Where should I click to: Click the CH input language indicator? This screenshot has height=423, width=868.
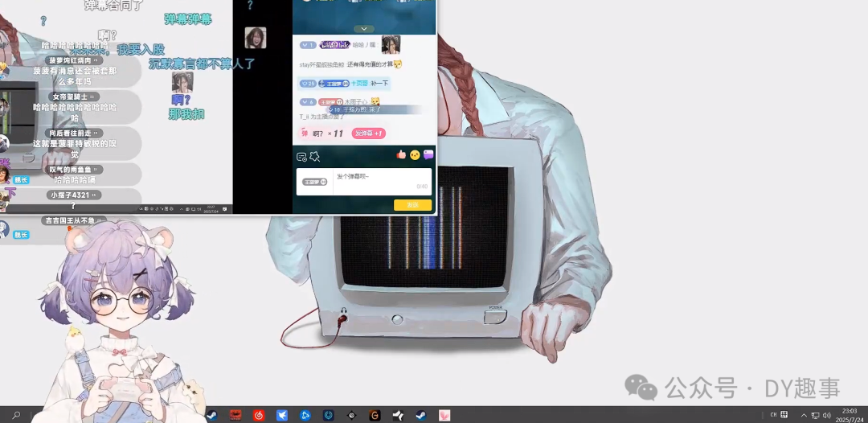[x=774, y=414]
